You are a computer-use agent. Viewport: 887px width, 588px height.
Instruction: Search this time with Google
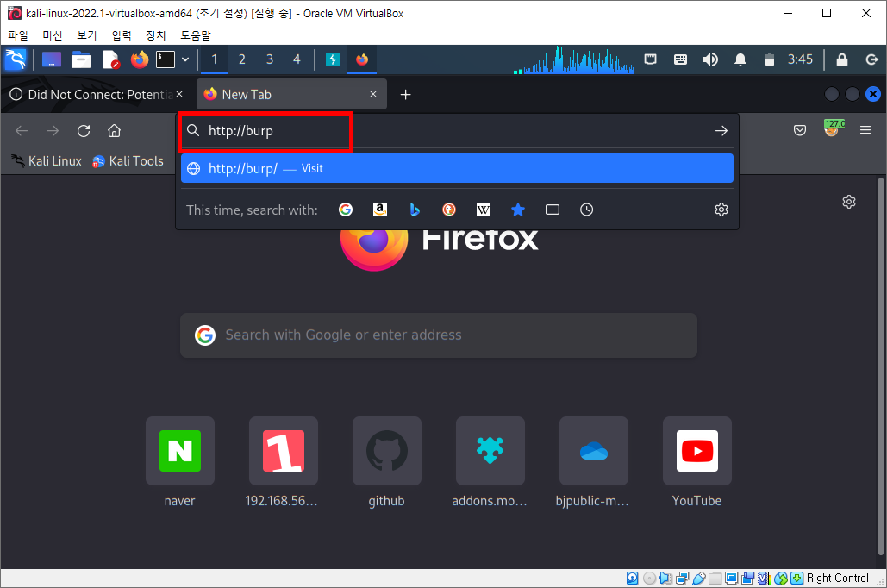pyautogui.click(x=346, y=210)
